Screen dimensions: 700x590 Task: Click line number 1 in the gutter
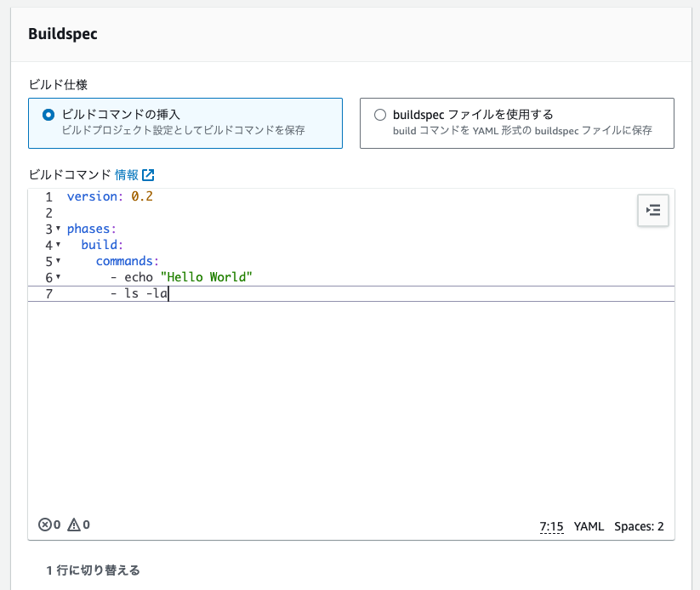(x=48, y=197)
